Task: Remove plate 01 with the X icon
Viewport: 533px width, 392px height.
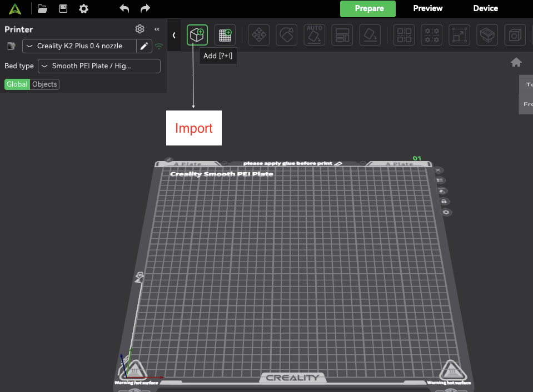Action: click(x=438, y=170)
